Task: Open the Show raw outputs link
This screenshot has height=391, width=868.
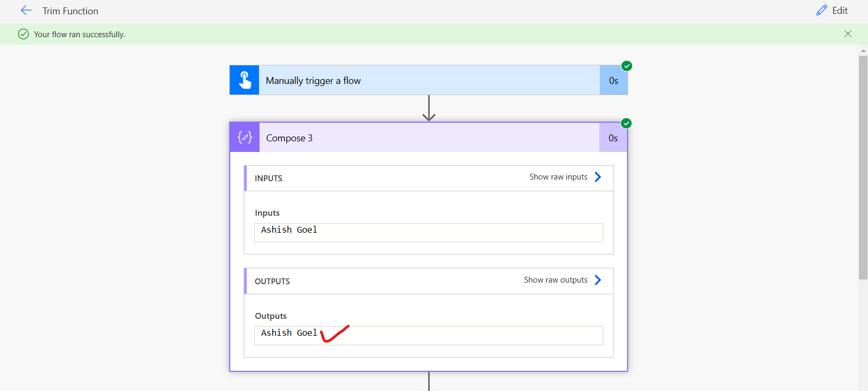Action: (555, 280)
